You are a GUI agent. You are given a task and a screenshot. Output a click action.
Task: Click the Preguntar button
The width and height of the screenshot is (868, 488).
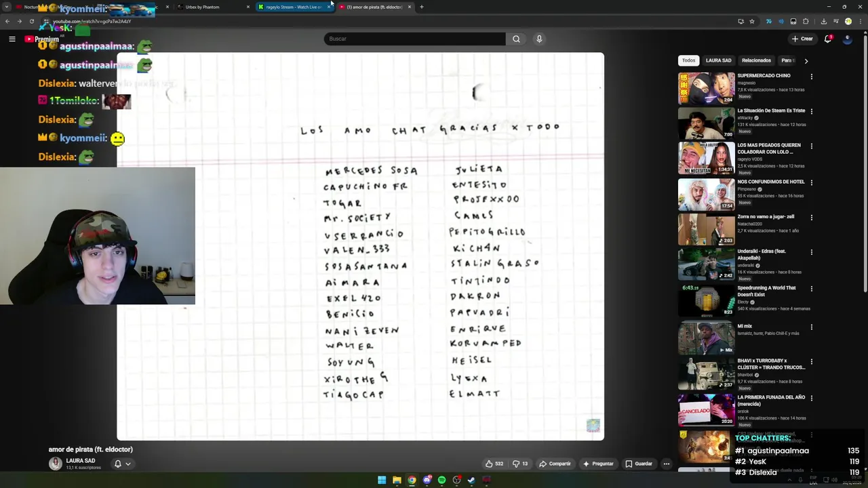point(597,464)
